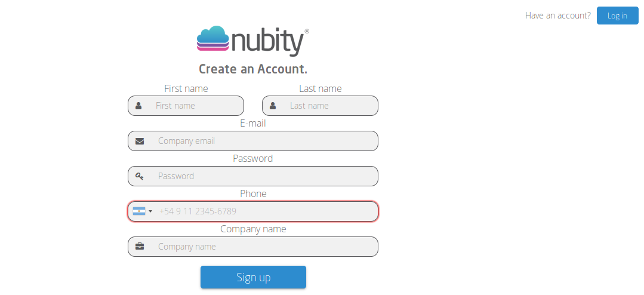Focus the First name input field
The image size is (644, 295).
click(186, 106)
